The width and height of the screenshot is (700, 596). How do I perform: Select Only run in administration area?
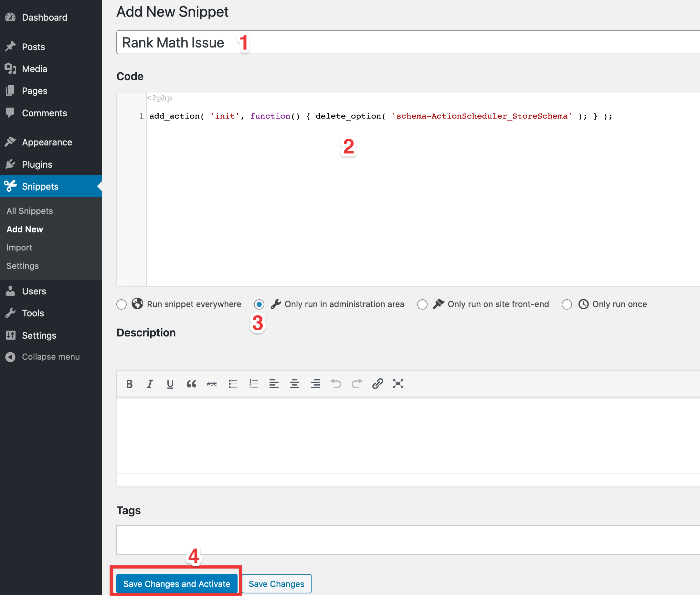point(259,304)
